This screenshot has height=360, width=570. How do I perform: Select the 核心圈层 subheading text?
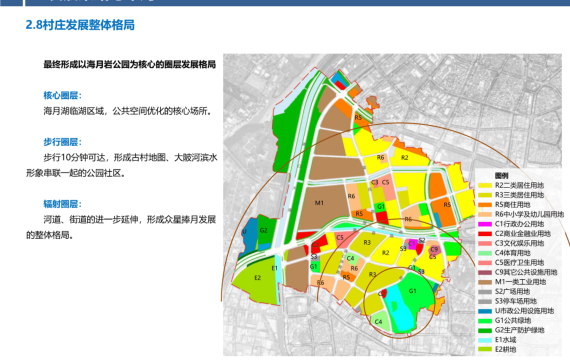63,96
